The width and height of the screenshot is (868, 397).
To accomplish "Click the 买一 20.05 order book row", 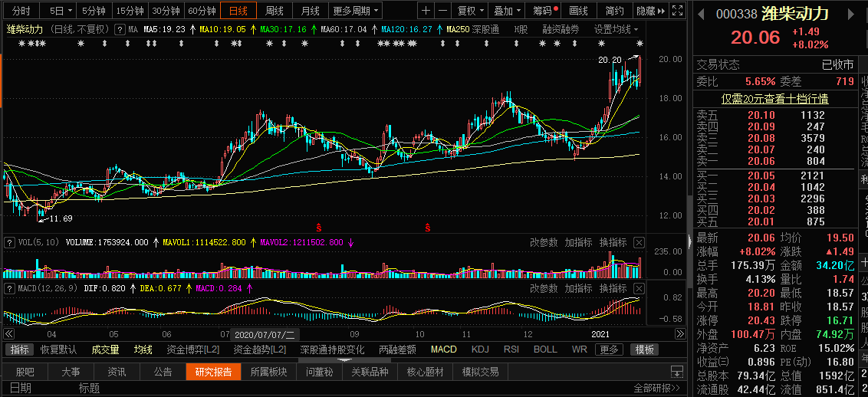I will 774,176.
